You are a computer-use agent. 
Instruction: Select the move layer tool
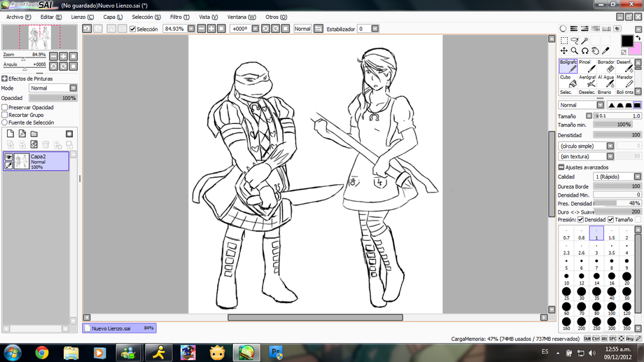(564, 50)
